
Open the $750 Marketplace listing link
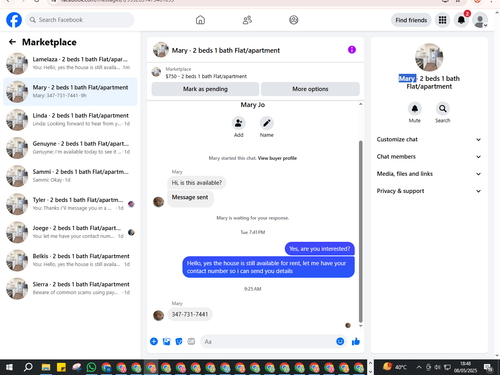click(206, 76)
